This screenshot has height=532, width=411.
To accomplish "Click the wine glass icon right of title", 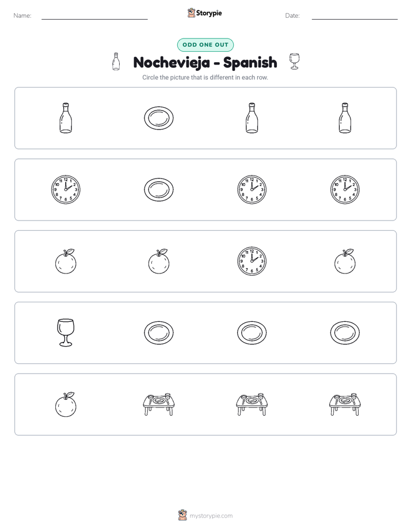I will click(294, 62).
